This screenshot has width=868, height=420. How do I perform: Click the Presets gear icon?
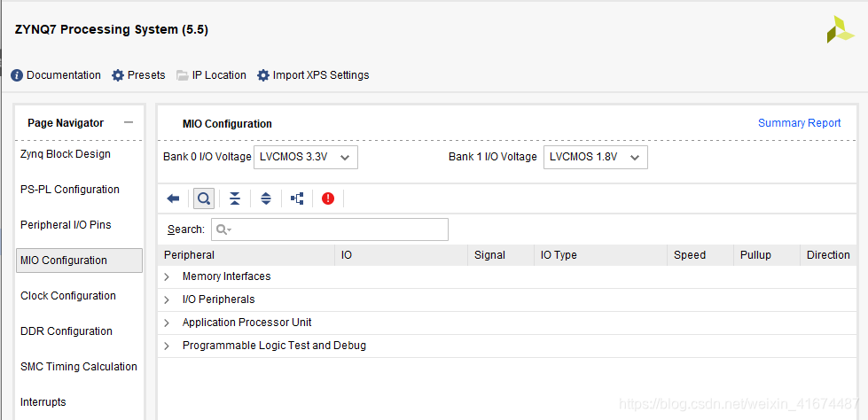coord(118,75)
